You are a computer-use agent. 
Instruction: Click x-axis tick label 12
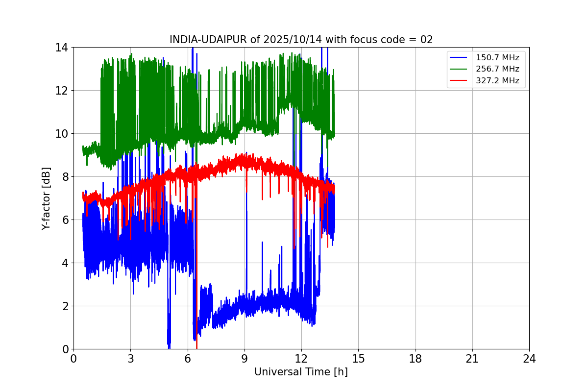tap(301, 359)
